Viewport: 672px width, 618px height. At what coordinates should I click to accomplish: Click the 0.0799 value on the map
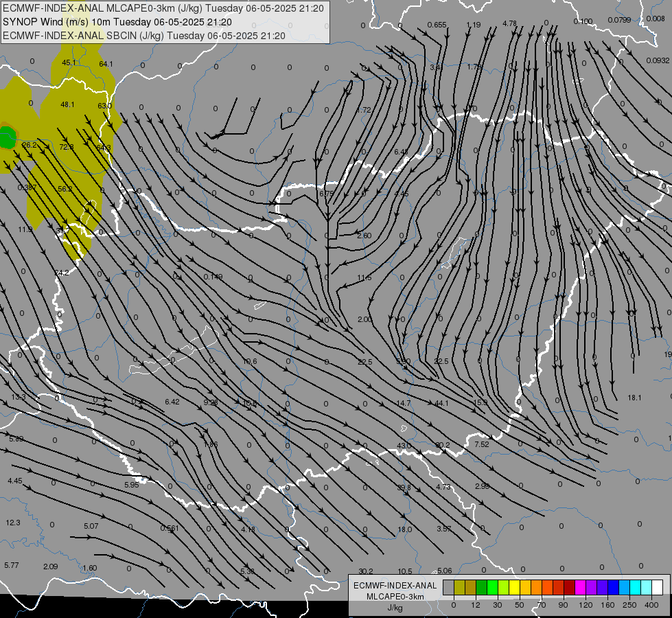(x=619, y=20)
